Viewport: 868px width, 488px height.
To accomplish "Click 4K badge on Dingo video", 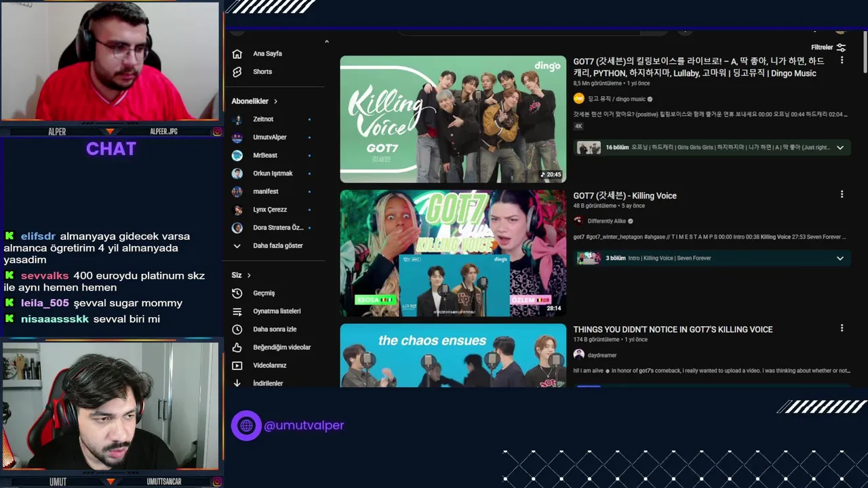I will point(578,126).
